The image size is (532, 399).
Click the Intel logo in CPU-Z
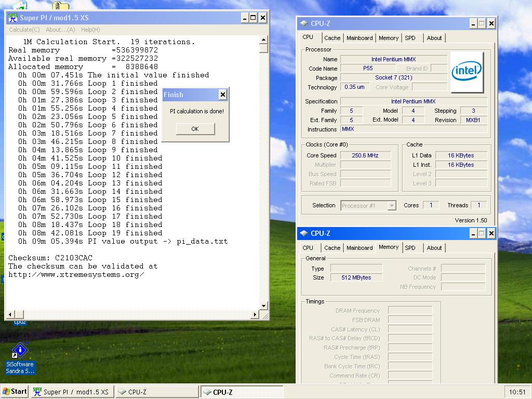467,72
